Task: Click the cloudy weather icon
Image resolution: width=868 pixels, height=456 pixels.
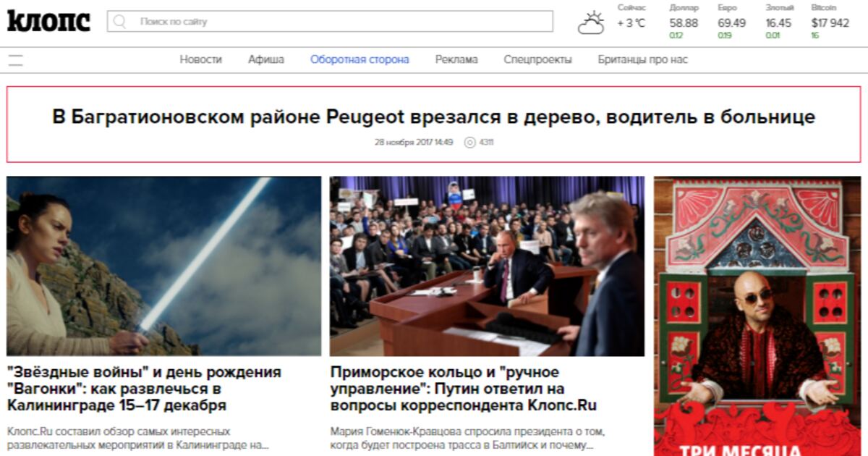Action: point(591,23)
